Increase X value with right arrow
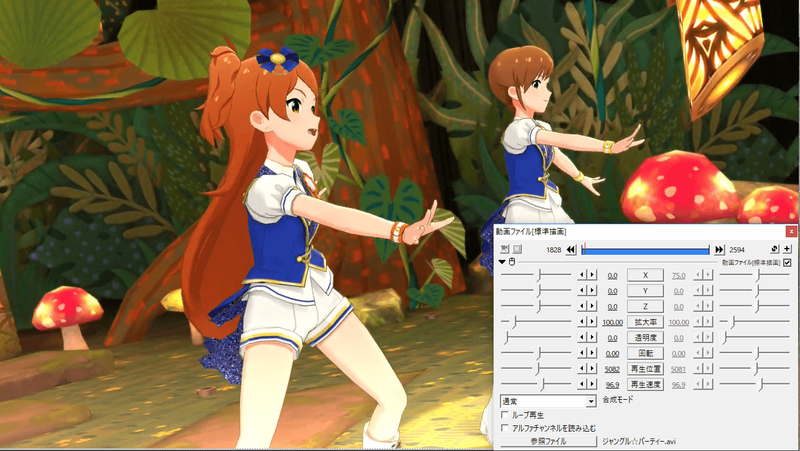The height and width of the screenshot is (451, 800). point(592,275)
